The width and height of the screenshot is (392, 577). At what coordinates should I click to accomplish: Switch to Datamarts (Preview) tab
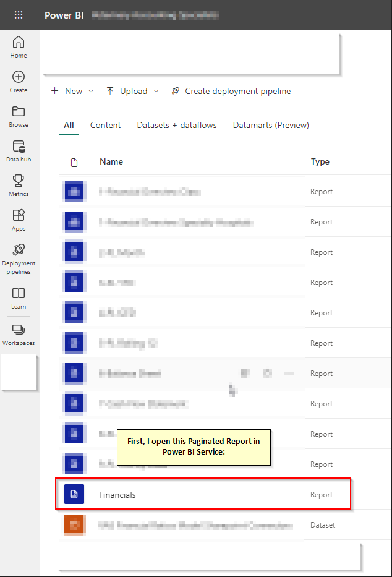coord(271,125)
